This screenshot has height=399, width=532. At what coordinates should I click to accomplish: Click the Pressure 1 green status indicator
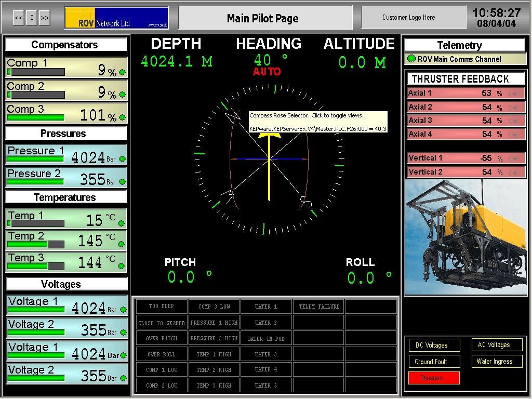[x=123, y=159]
